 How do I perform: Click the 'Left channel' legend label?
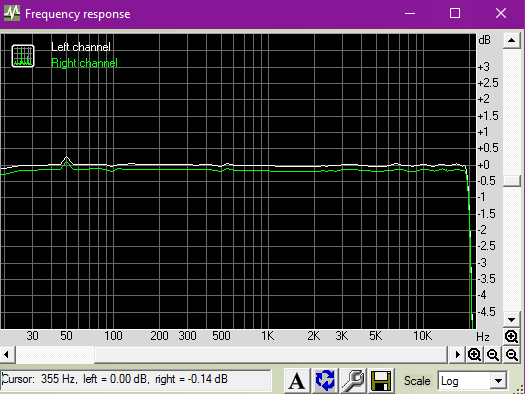tap(81, 47)
